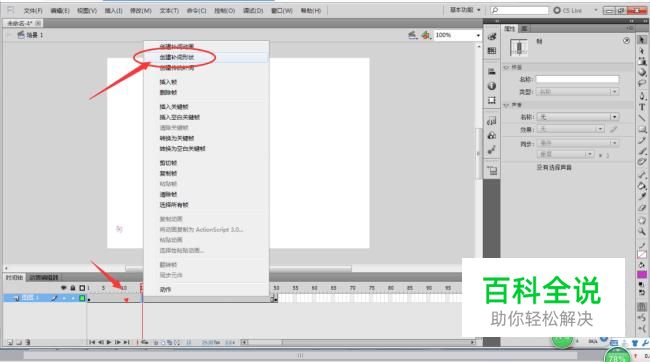Open the 窗口(W) menu

(x=281, y=10)
